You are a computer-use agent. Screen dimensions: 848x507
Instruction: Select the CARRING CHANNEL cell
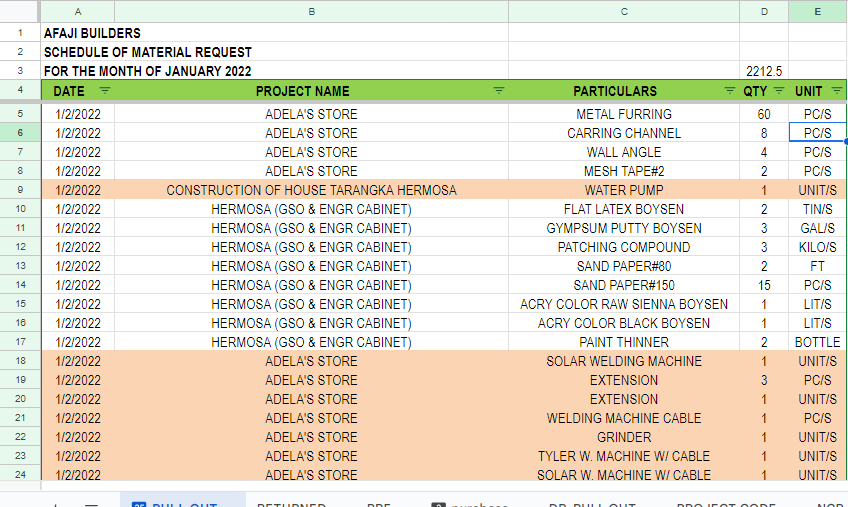coord(624,133)
